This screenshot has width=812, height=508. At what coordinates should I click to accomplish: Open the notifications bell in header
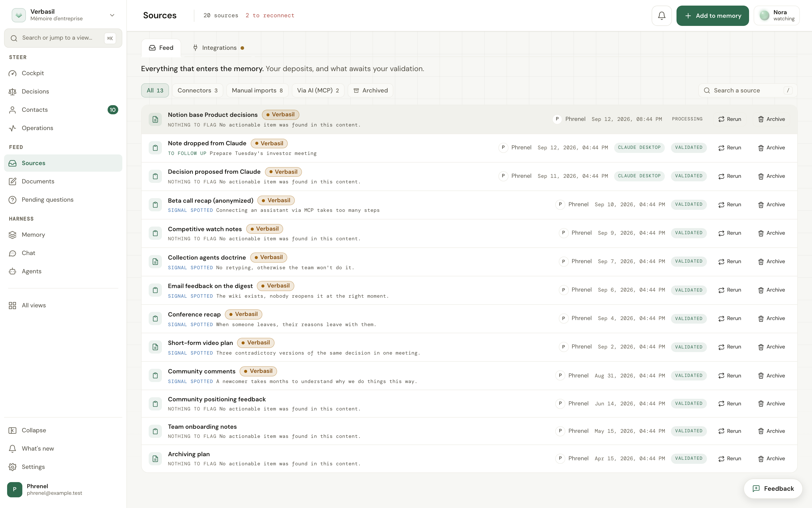point(661,15)
